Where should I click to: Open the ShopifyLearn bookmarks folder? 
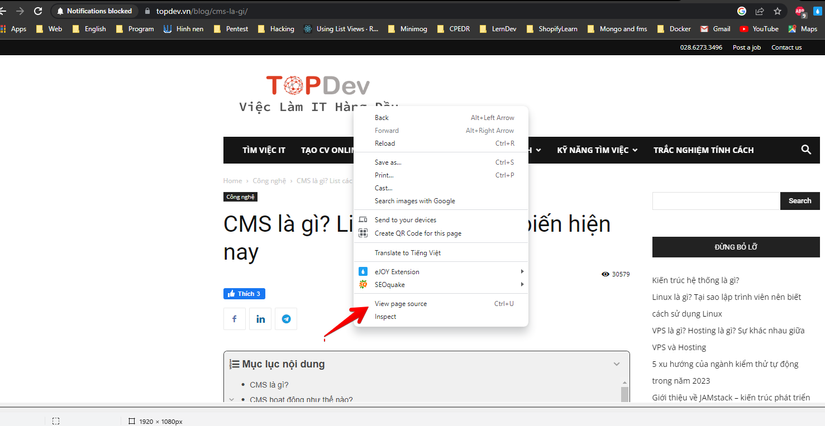pyautogui.click(x=552, y=29)
